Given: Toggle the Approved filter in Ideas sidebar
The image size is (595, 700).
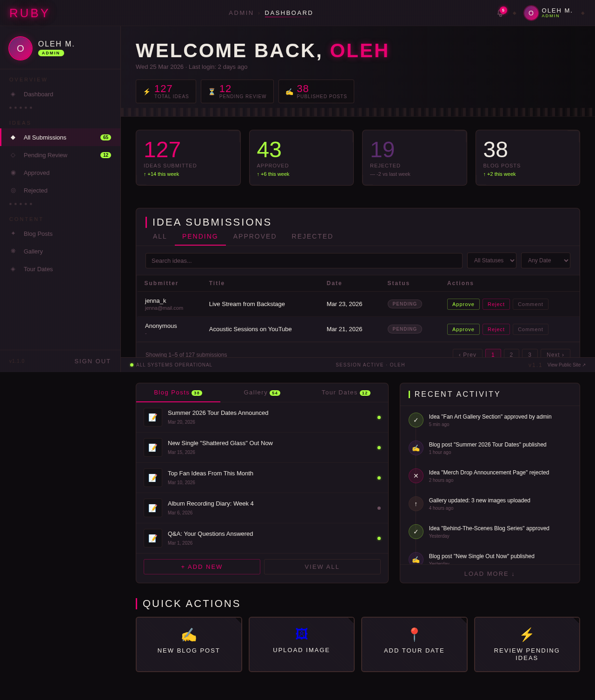Looking at the screenshot, I should (x=36, y=173).
